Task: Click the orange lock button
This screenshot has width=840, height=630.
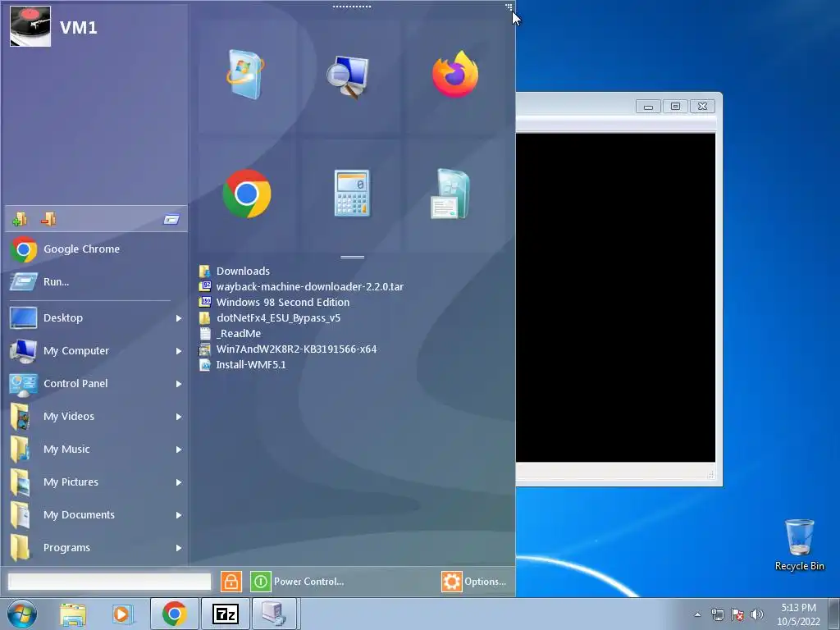Action: (x=231, y=582)
